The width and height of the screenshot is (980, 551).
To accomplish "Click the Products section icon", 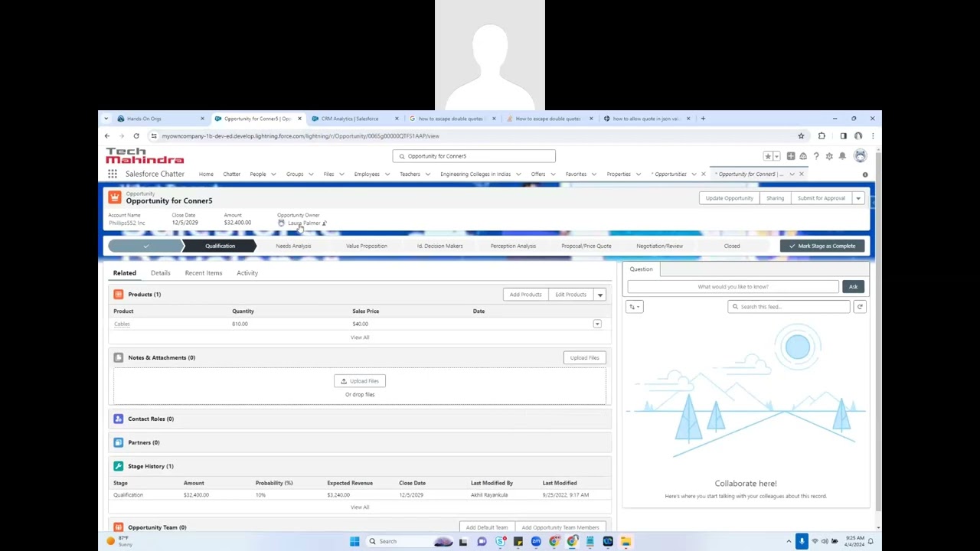I will pyautogui.click(x=118, y=295).
